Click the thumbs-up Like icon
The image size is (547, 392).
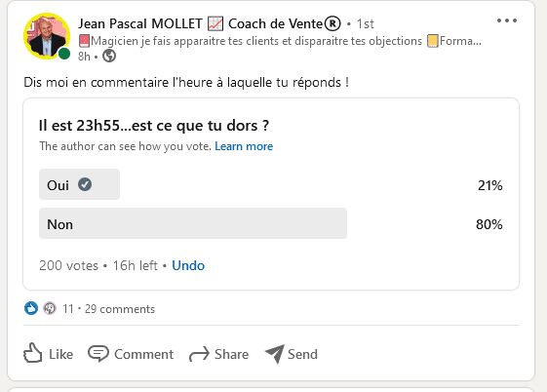[x=33, y=353]
